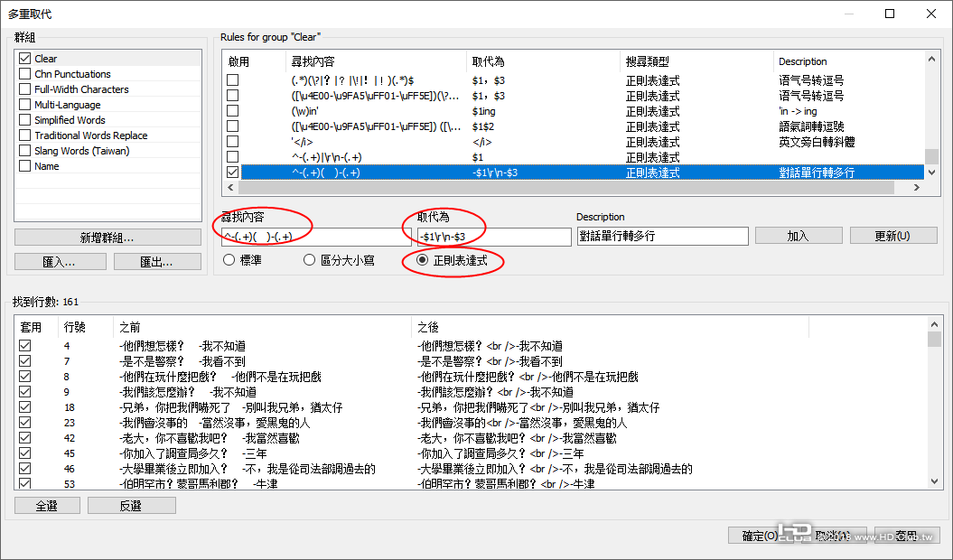Enable the Full-Width Characters group checkbox
Image resolution: width=953 pixels, height=560 pixels.
pyautogui.click(x=25, y=89)
